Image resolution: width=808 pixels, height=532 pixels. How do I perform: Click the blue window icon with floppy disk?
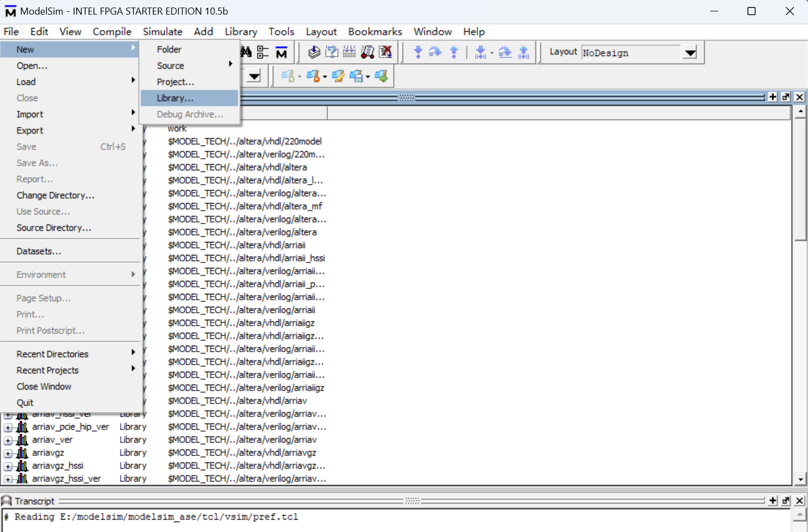[x=356, y=76]
